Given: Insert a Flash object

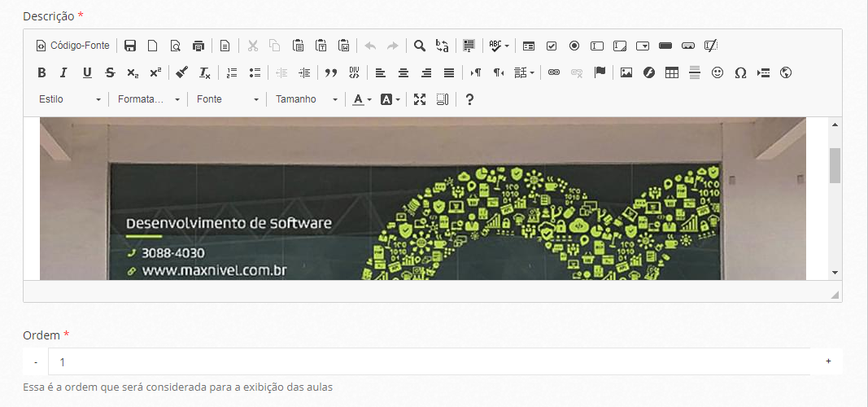Looking at the screenshot, I should click(649, 72).
